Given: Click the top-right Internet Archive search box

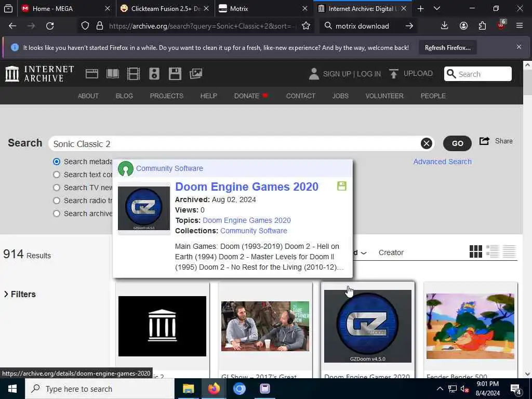Looking at the screenshot, I should (478, 74).
